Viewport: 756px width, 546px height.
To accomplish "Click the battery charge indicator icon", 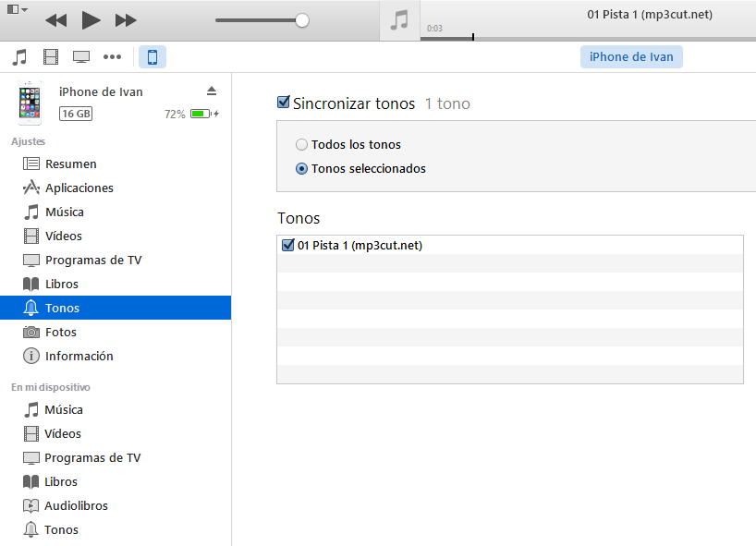I will pyautogui.click(x=204, y=114).
